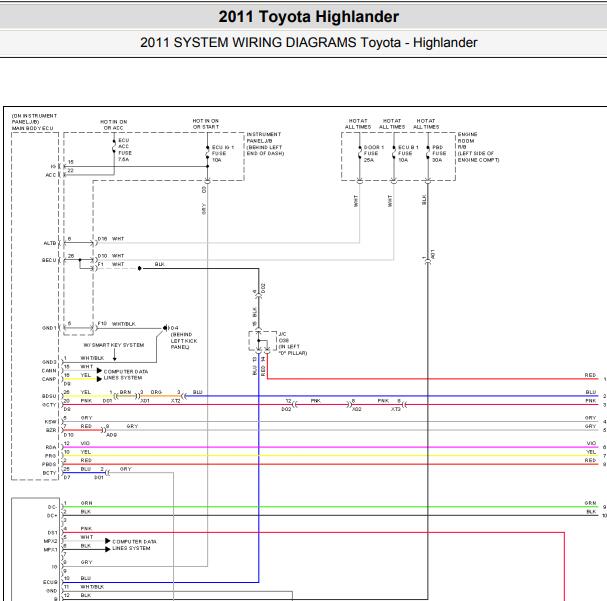The width and height of the screenshot is (607, 601).
Task: Click the MPX2 terminal label
Action: 50,541
